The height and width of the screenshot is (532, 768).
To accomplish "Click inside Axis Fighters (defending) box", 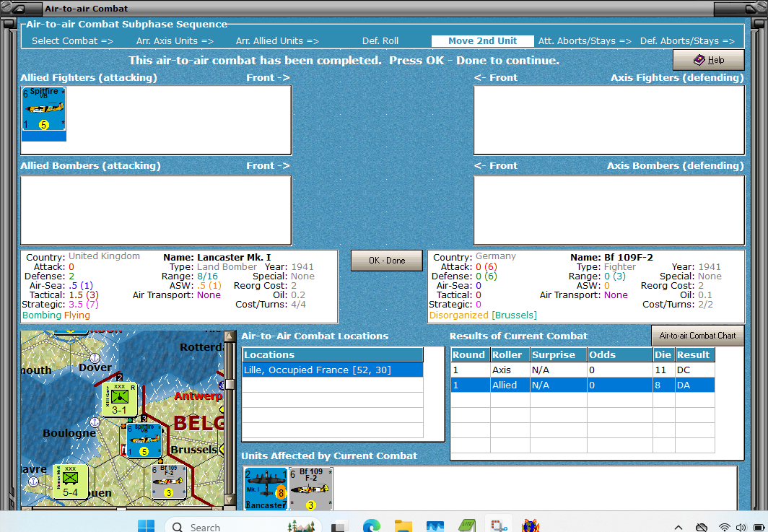I will click(608, 120).
